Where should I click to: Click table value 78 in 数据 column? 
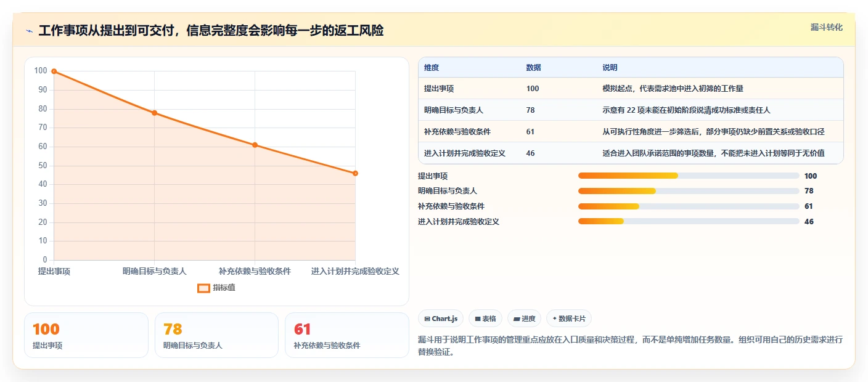[531, 110]
